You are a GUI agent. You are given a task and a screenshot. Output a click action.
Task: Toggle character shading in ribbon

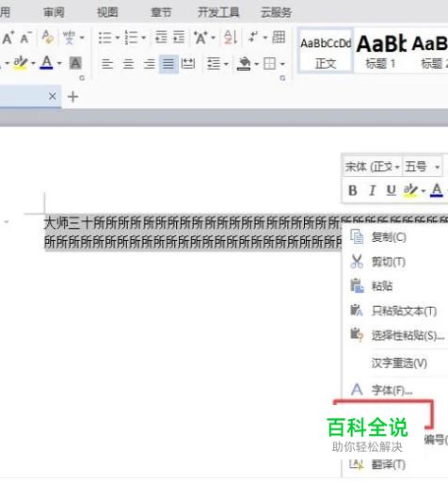point(75,63)
